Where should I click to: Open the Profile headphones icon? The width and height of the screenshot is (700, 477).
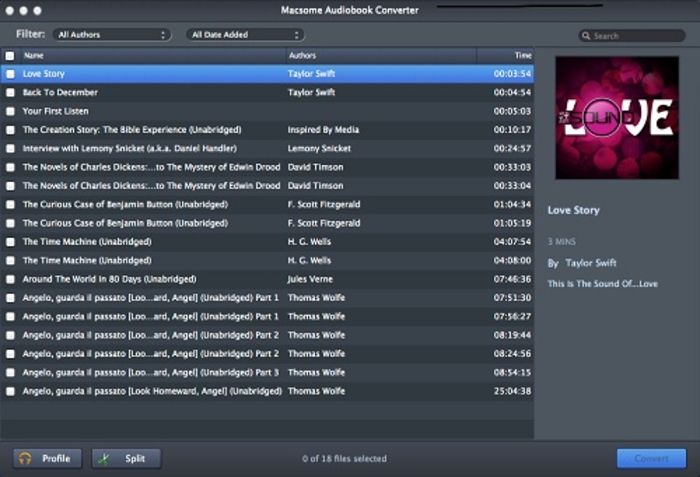(x=25, y=459)
